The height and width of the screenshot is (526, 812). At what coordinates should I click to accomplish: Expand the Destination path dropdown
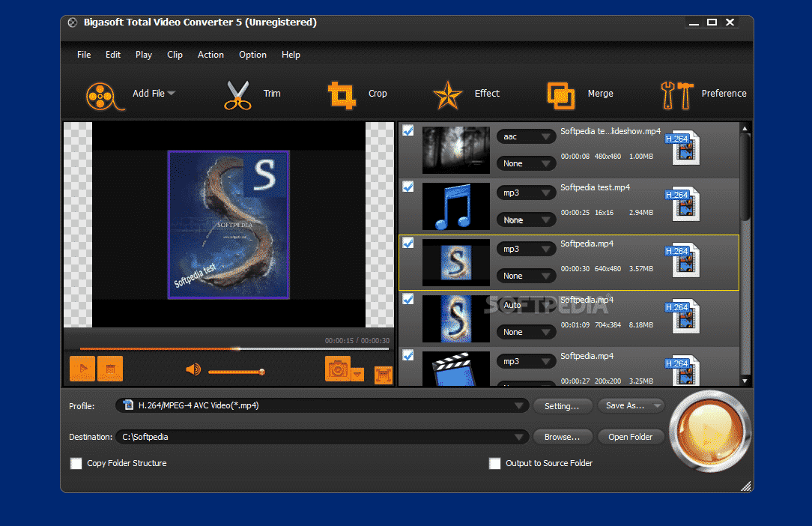pos(520,438)
